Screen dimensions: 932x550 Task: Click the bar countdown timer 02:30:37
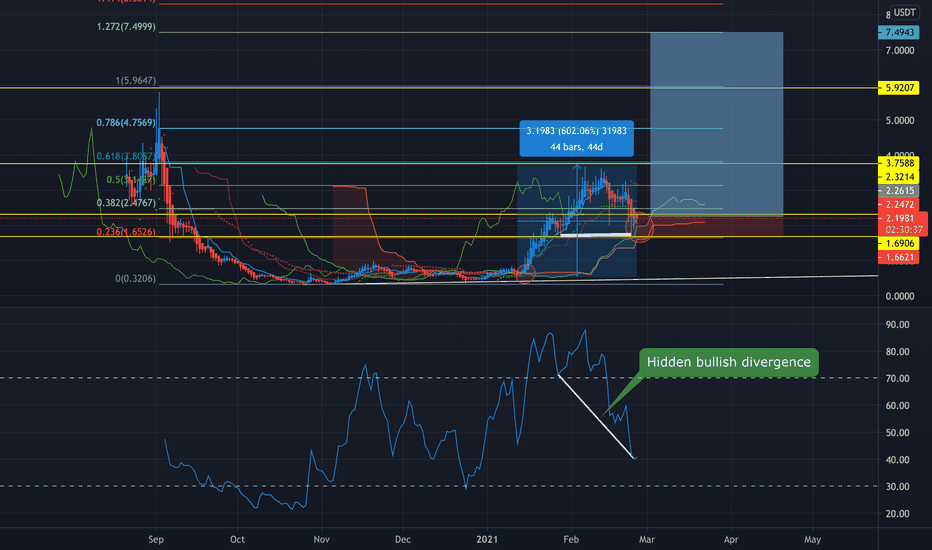(903, 230)
